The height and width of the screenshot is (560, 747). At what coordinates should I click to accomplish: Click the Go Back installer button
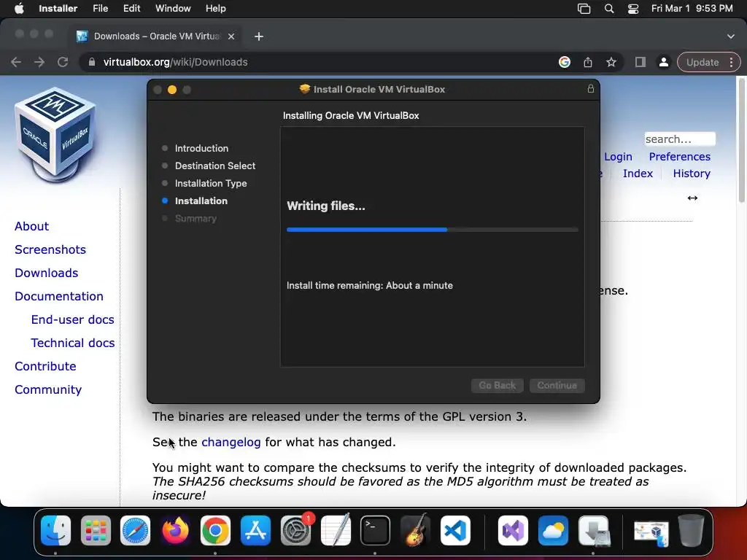click(498, 385)
